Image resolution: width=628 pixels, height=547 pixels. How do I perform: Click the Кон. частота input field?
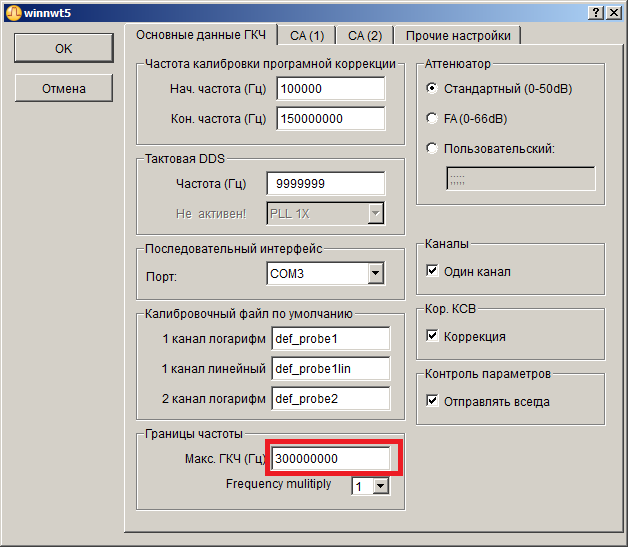point(330,118)
